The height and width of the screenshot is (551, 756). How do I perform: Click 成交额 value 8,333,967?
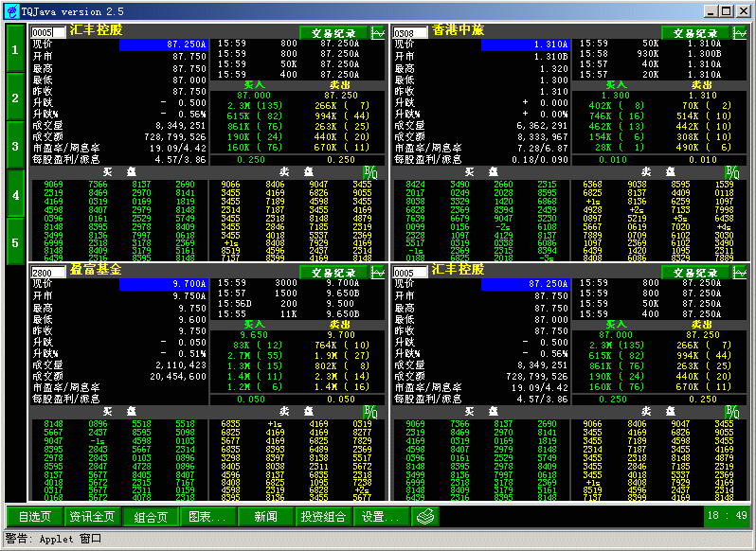[x=543, y=136]
